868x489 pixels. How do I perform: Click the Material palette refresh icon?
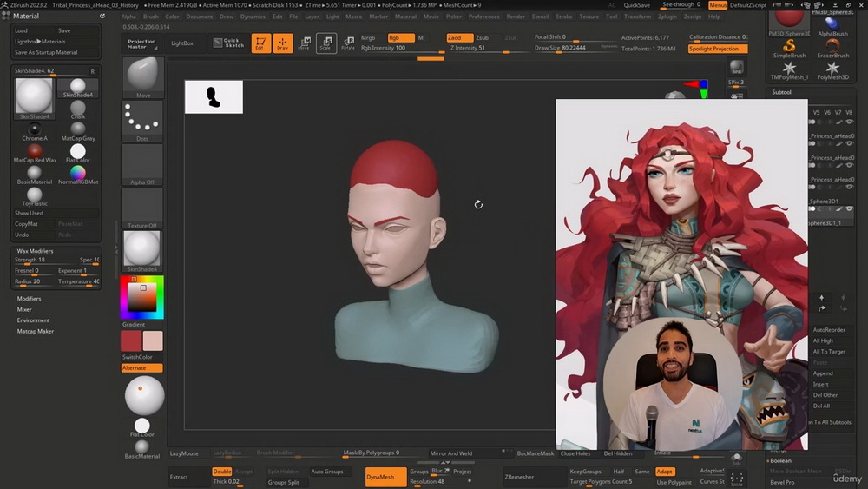(x=102, y=16)
